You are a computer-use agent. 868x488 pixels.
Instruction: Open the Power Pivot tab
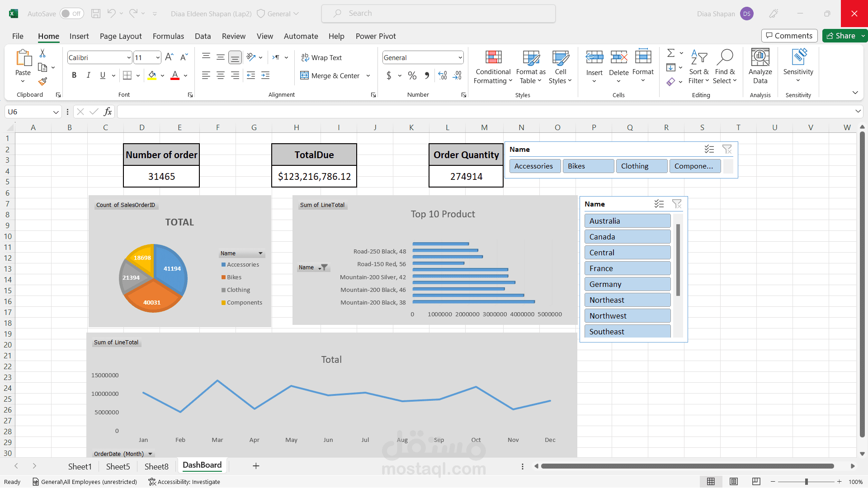click(x=375, y=36)
